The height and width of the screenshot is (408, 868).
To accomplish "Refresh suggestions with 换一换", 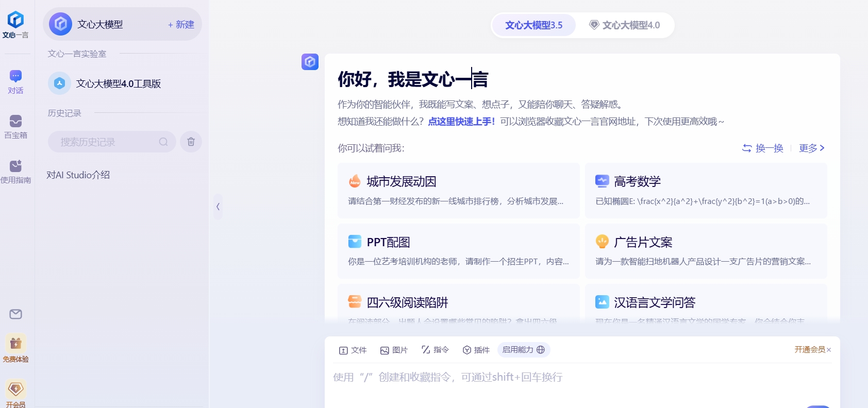I will click(x=762, y=148).
